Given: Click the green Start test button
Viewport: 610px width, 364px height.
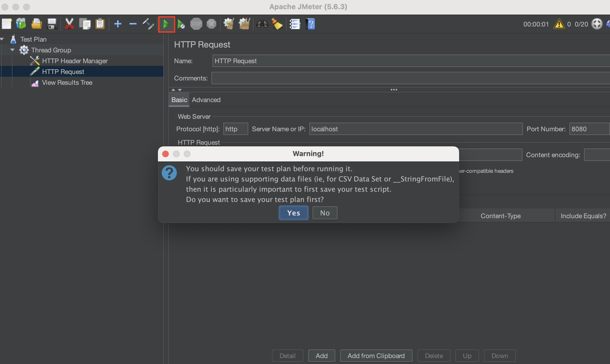Looking at the screenshot, I should (166, 24).
